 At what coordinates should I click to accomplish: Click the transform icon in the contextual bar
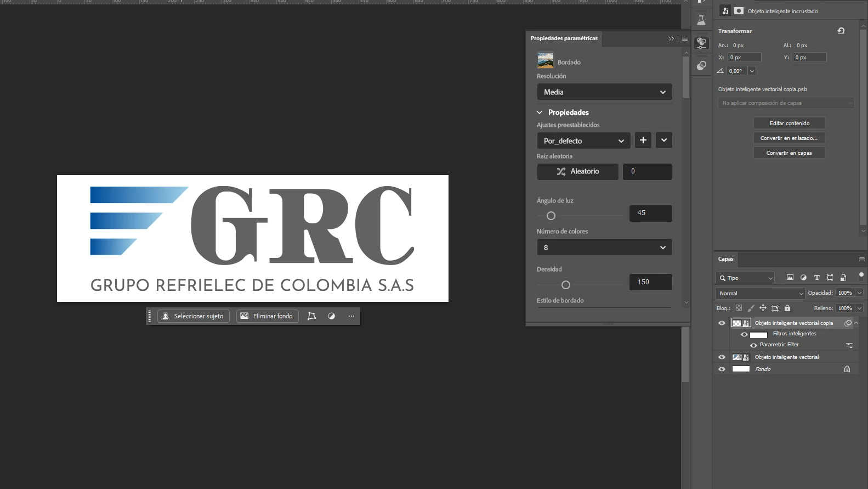point(311,316)
